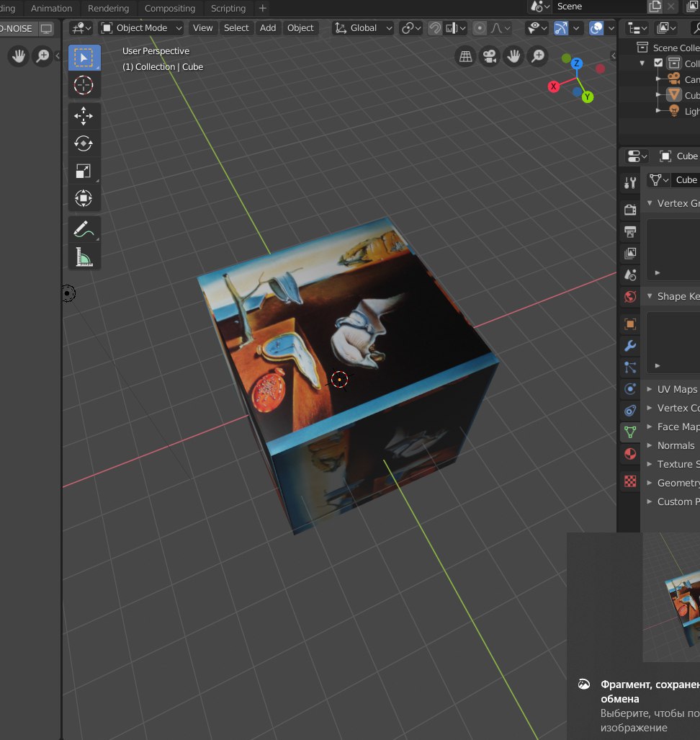Click the blue Z axis on navigation gizmo

point(576,63)
